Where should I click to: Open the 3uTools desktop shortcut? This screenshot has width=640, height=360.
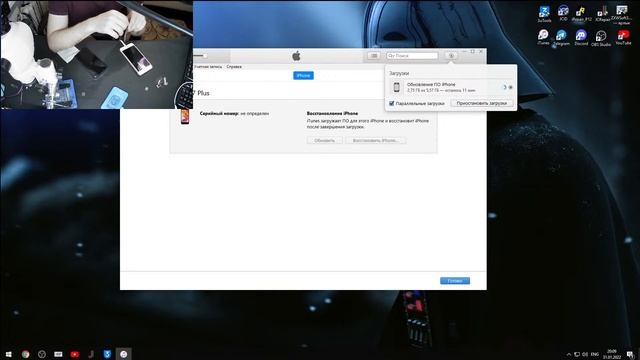(x=544, y=14)
